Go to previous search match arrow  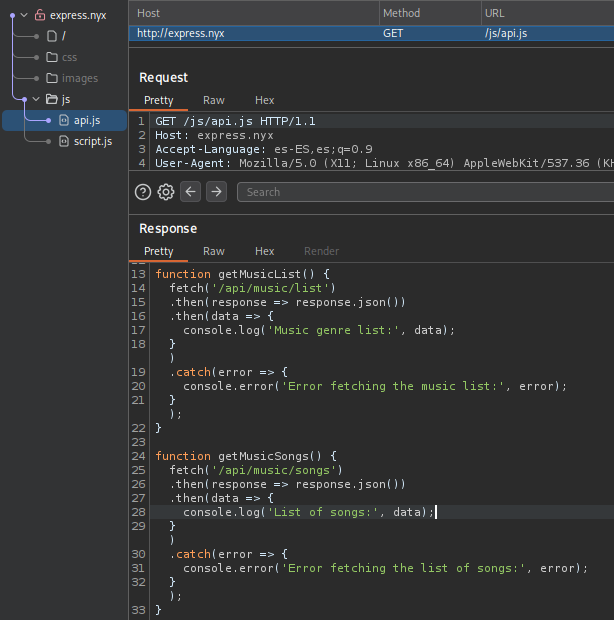[191, 192]
